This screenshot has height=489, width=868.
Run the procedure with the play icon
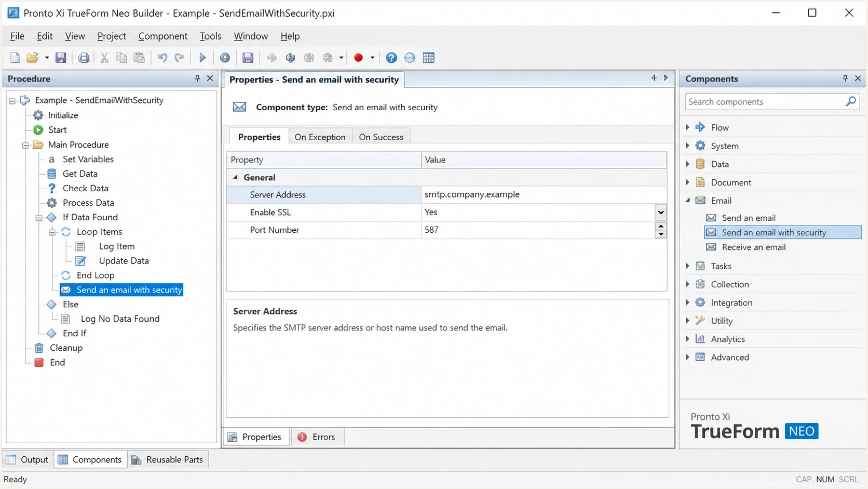tap(203, 58)
